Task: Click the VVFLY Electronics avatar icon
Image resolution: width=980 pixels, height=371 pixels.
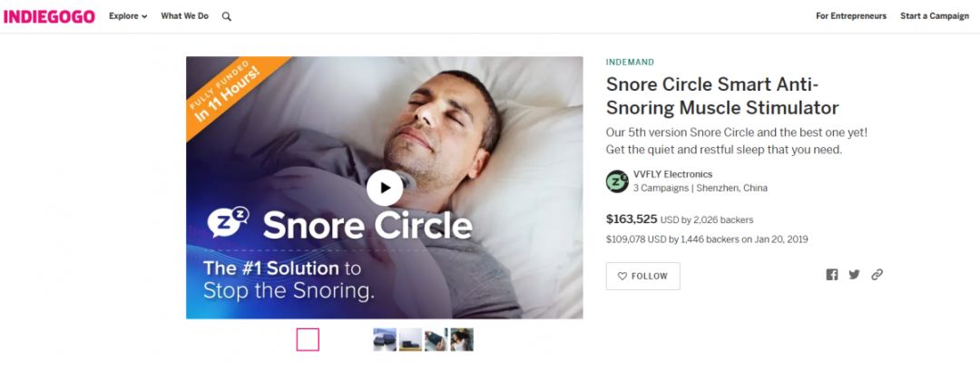Action: click(x=617, y=181)
